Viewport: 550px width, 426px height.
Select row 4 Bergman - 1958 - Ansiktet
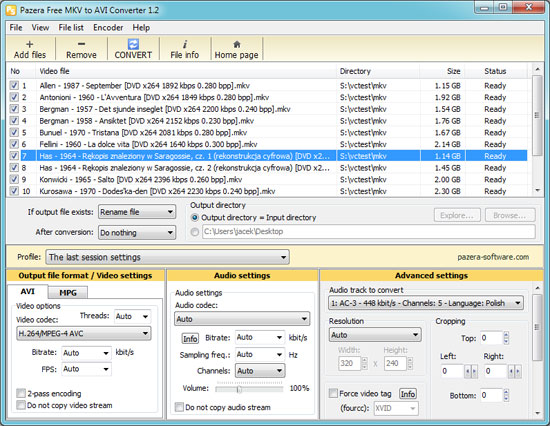point(268,121)
